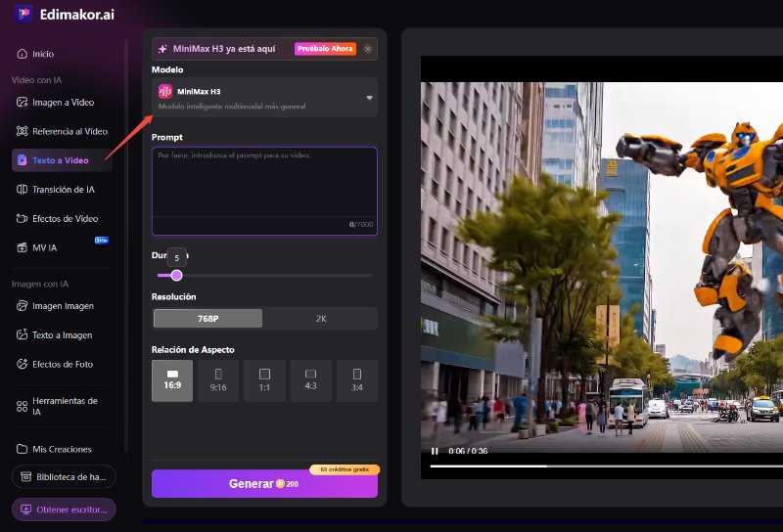
Task: Click the 0/7000 character counter
Action: 361,225
